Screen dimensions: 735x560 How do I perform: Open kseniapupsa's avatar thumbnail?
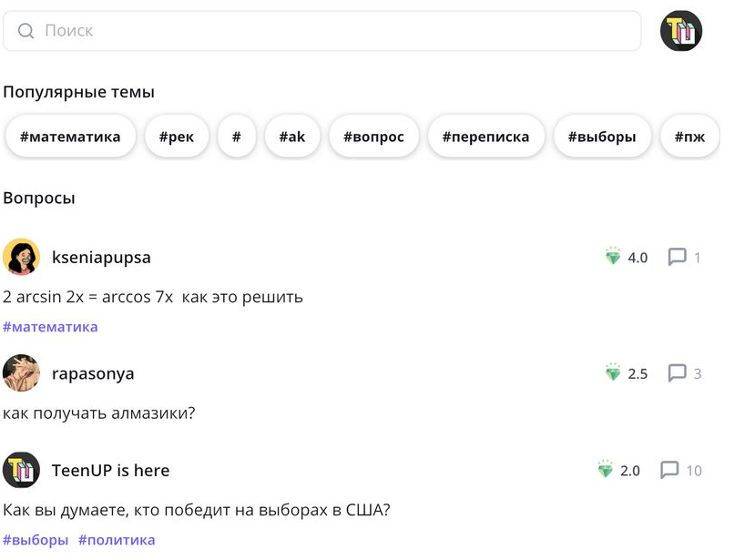pos(22,257)
